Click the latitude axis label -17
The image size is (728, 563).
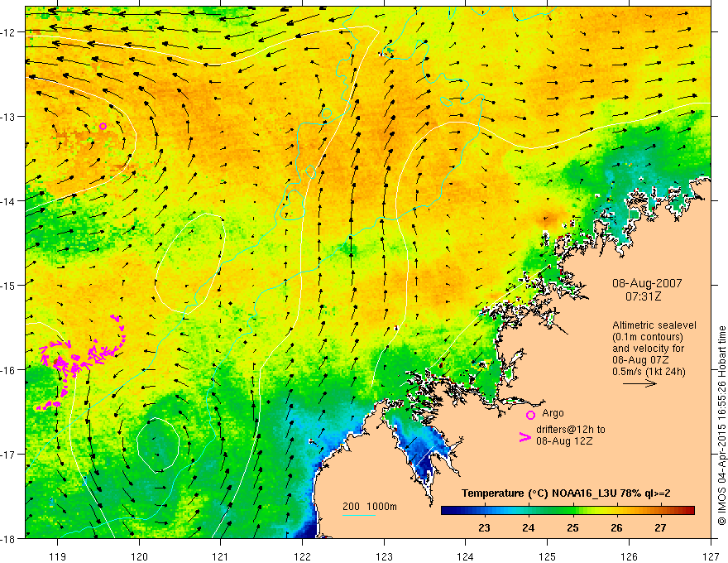8,454
